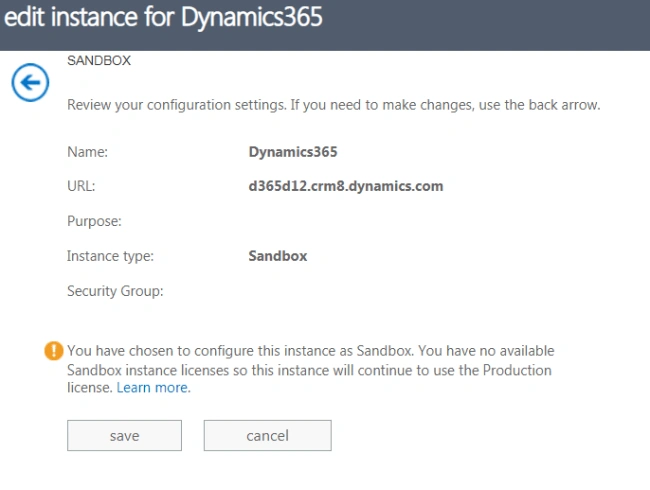Click the 'edit instance for Dynamics365' title

click(163, 17)
